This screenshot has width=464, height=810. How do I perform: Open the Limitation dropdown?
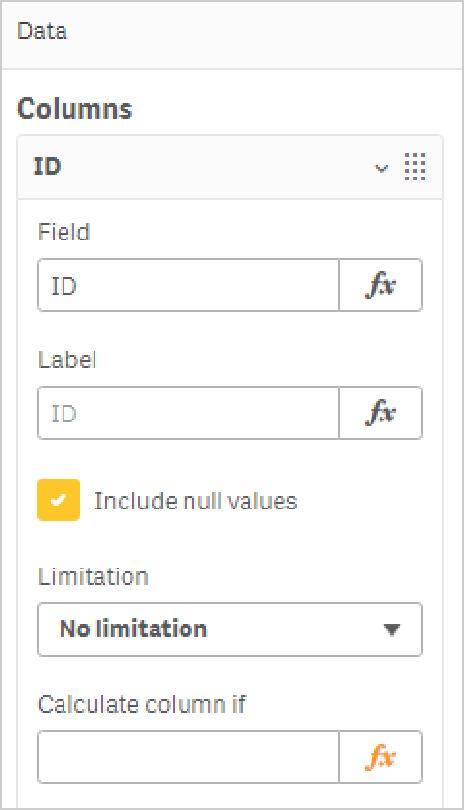click(230, 629)
